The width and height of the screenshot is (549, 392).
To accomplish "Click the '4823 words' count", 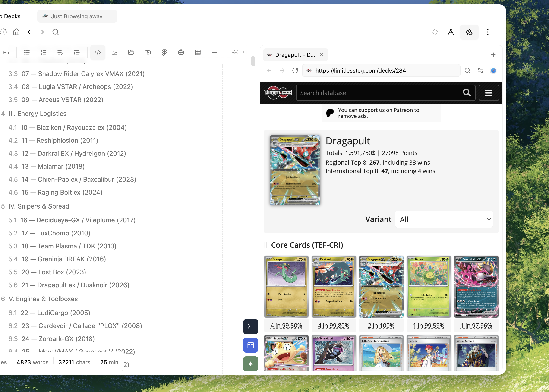I will click(x=33, y=362).
